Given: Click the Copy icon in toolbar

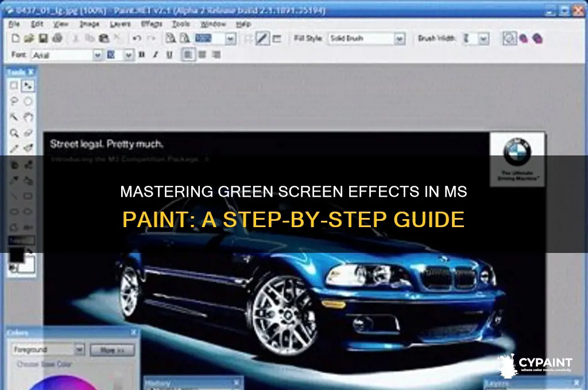Looking at the screenshot, I should (90, 38).
